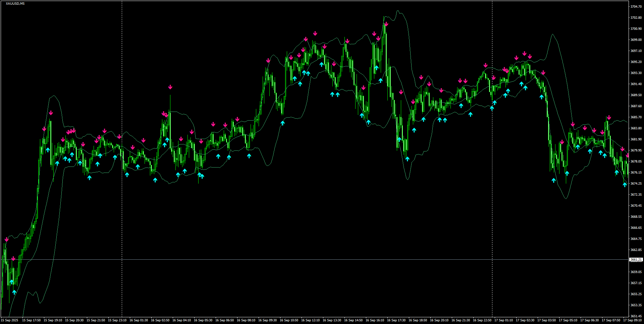Select the 16 Sep 04:10 time label
The height and width of the screenshot is (324, 644).
[181, 320]
